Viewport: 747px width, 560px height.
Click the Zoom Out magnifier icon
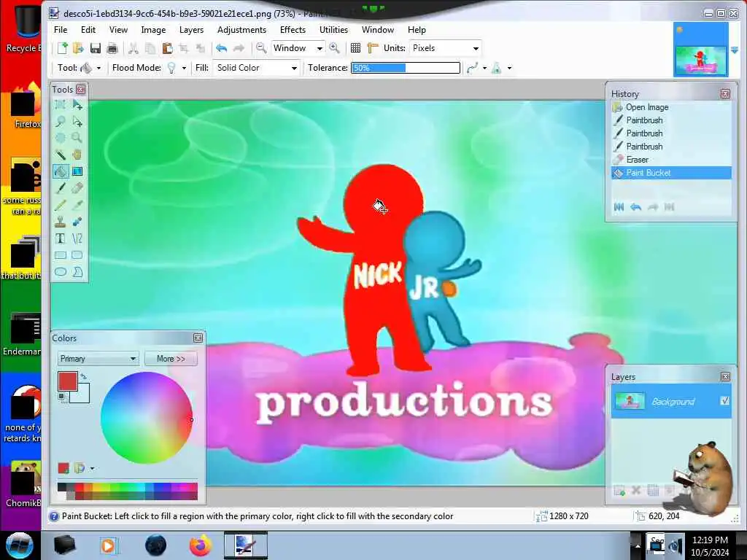point(261,48)
